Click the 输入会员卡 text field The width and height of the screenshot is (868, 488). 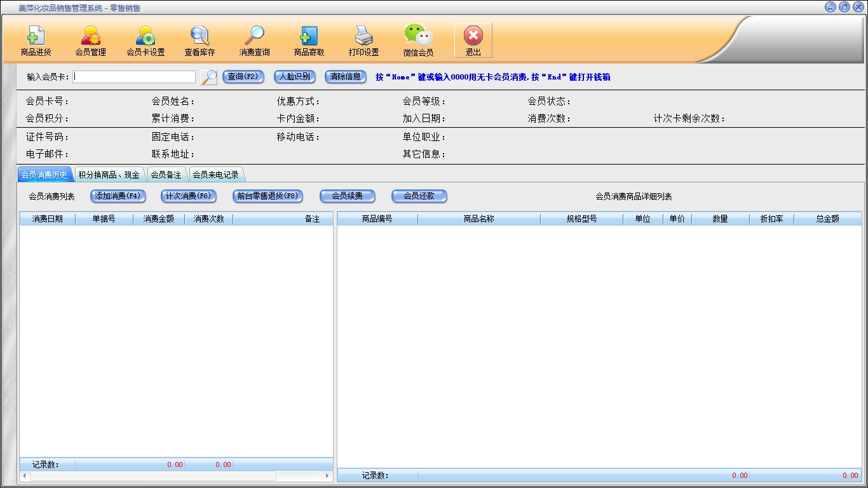tap(134, 77)
